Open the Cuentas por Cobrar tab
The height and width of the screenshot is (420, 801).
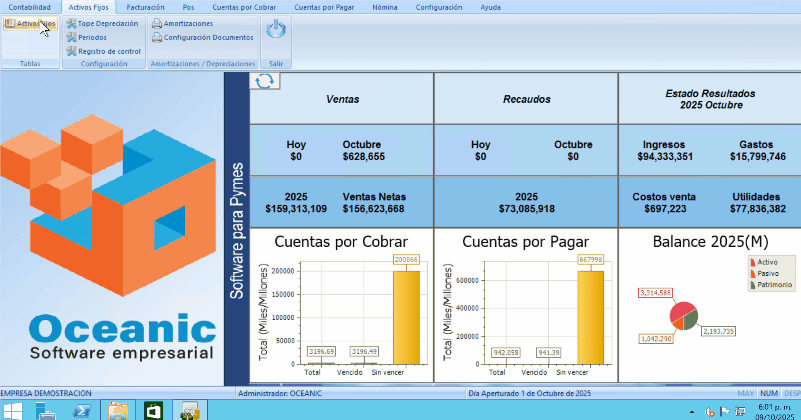(x=245, y=7)
